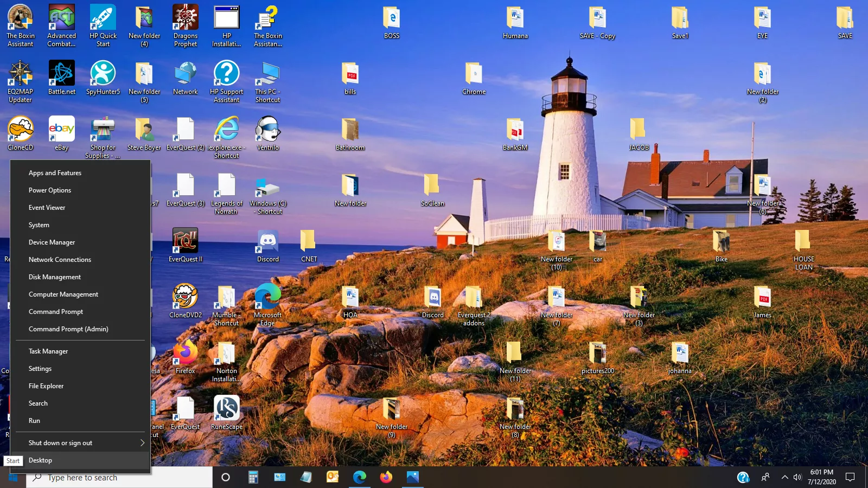Open Command Prompt (Admin) from the menu
Image resolution: width=868 pixels, height=488 pixels.
click(x=68, y=329)
